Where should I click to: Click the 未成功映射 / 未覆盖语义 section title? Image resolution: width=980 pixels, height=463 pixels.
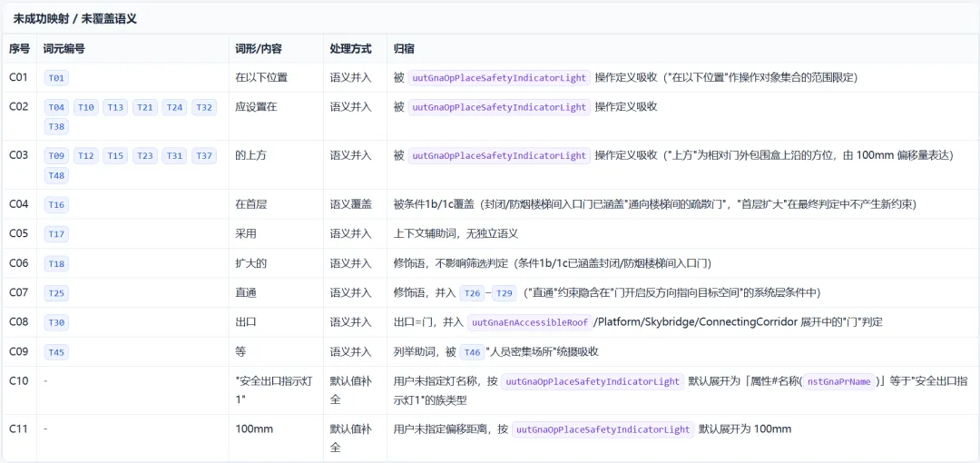[x=75, y=19]
